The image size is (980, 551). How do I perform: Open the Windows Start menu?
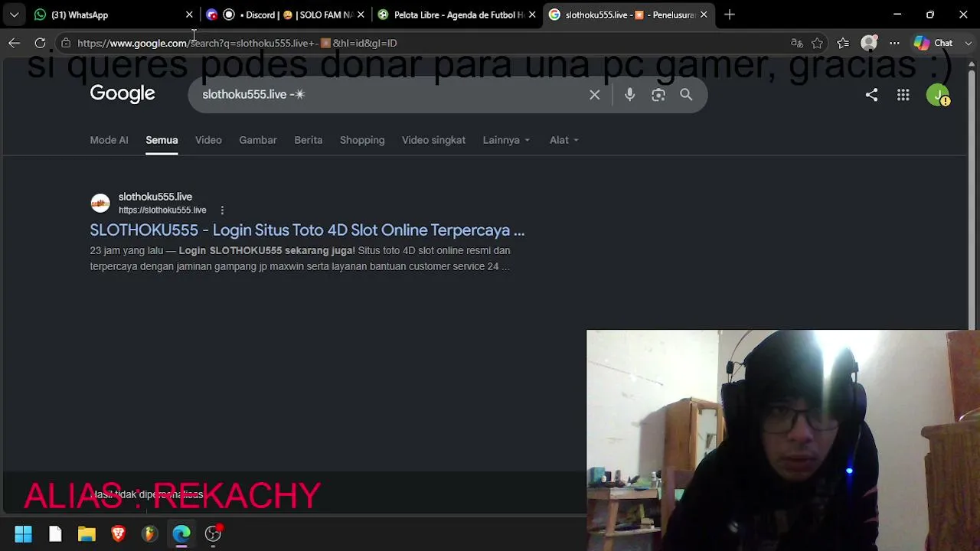[23, 533]
